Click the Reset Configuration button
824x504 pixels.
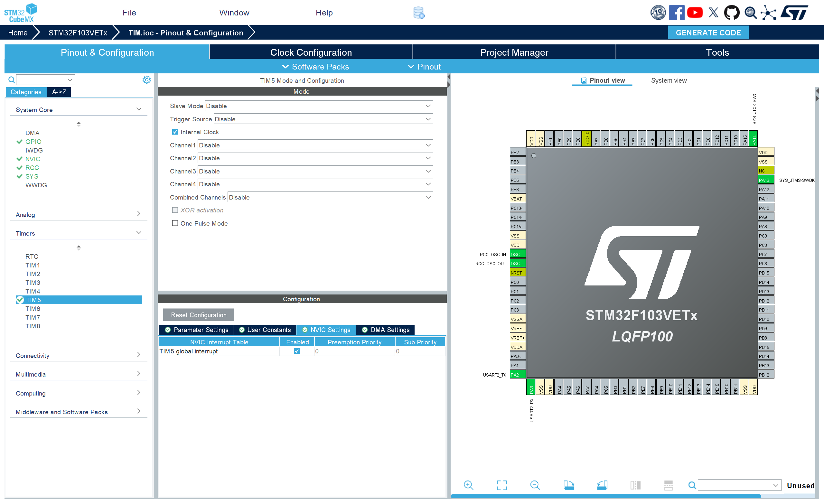click(x=198, y=315)
